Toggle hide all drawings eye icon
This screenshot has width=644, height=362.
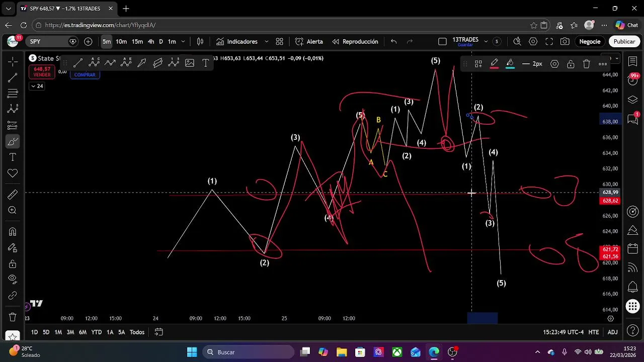13,280
